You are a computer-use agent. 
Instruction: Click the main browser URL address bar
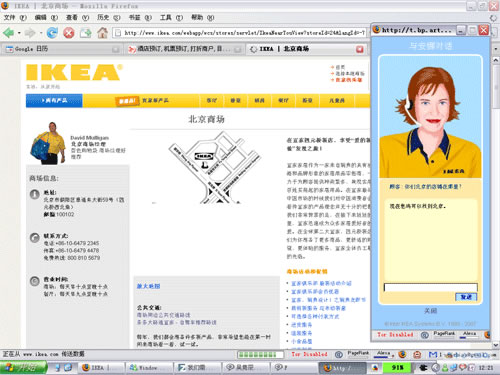(x=240, y=33)
